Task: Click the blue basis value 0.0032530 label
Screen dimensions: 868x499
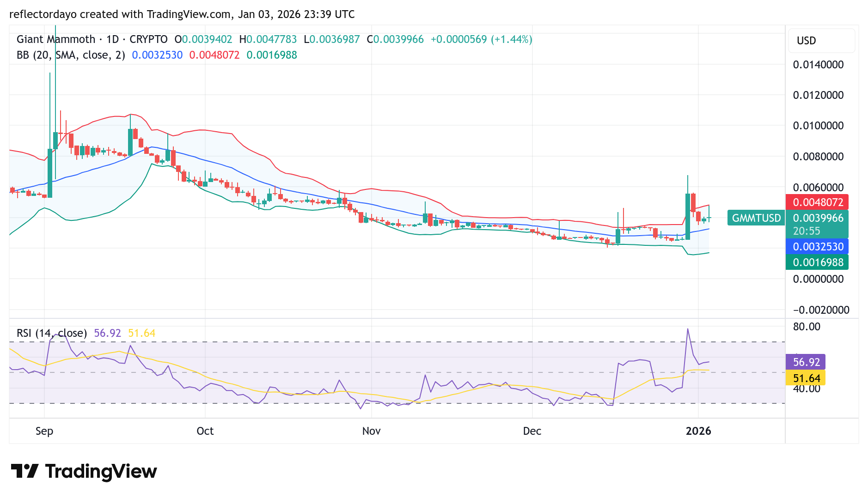Action: [x=817, y=247]
